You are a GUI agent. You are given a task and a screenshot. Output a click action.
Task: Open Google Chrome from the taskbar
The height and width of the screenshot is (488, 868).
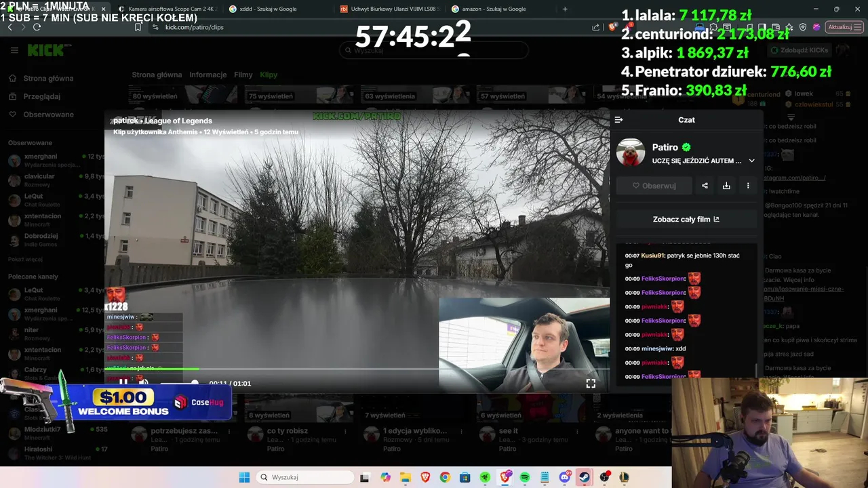(x=445, y=477)
